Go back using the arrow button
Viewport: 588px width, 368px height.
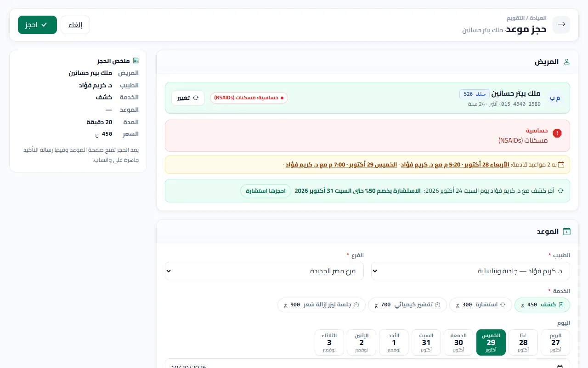click(x=561, y=25)
